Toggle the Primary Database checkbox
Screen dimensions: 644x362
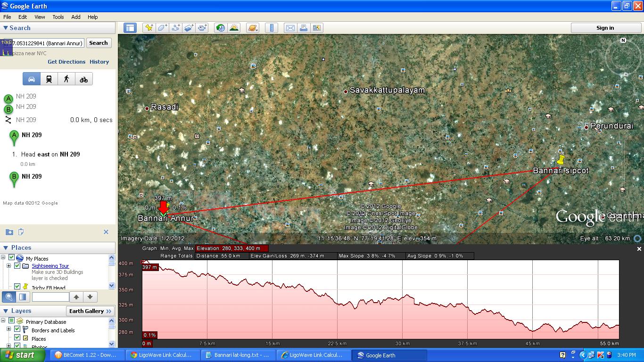tap(11, 321)
